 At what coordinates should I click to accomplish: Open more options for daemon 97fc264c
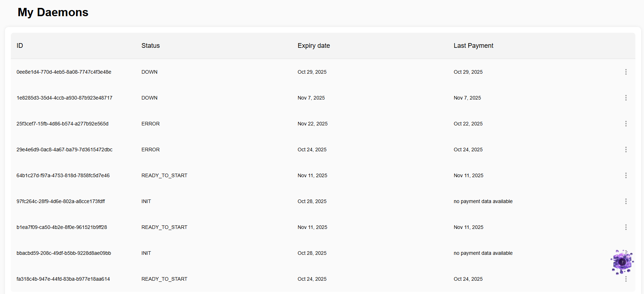point(626,201)
